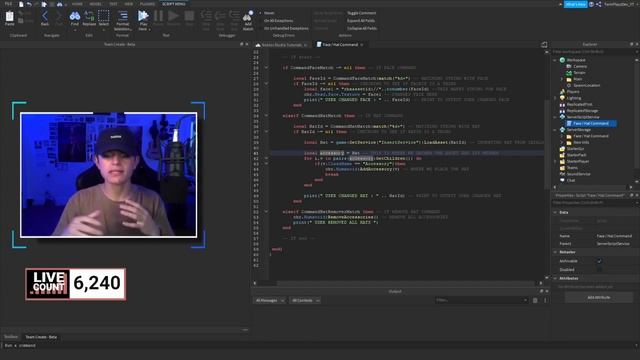Click the share icon at top right
The height and width of the screenshot is (360, 640).
598,4
